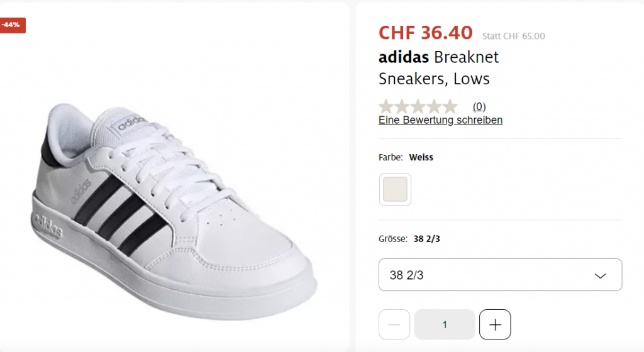Click the fifth rating star
This screenshot has width=644, height=352.
tap(450, 106)
